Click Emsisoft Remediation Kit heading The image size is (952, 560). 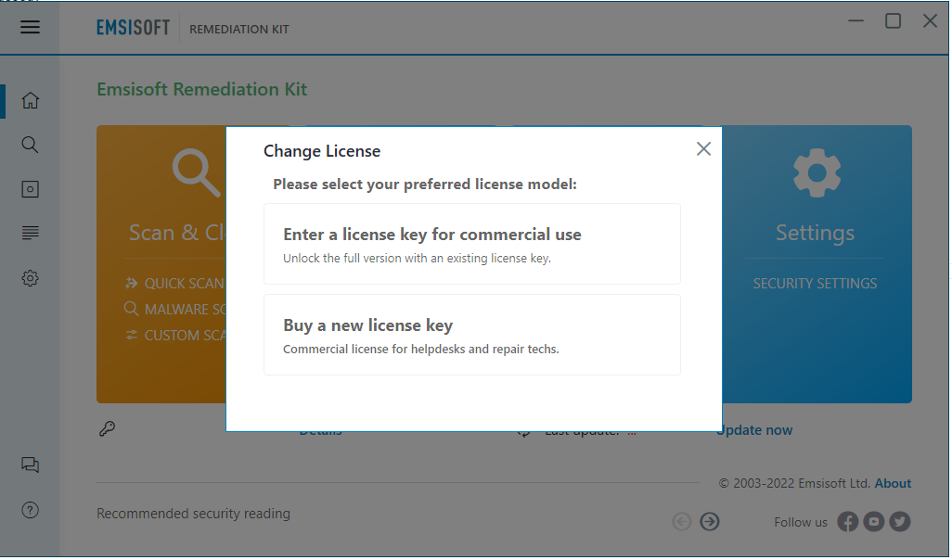201,89
